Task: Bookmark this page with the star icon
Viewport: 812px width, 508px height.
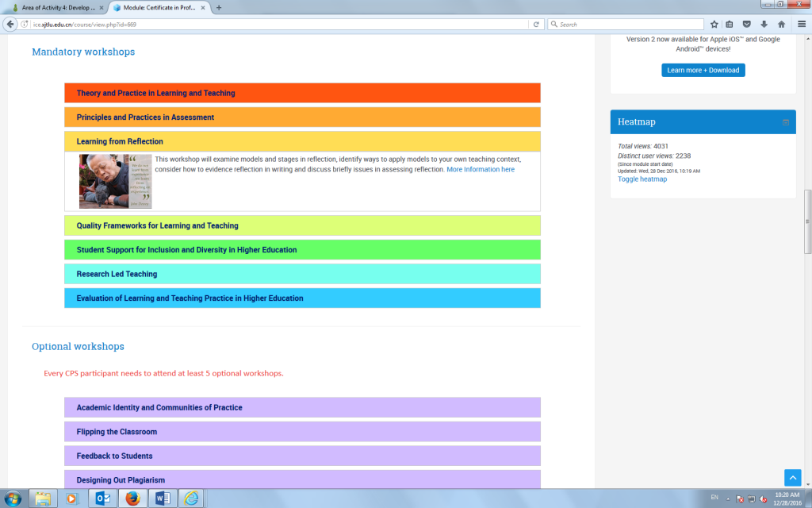Action: click(714, 24)
